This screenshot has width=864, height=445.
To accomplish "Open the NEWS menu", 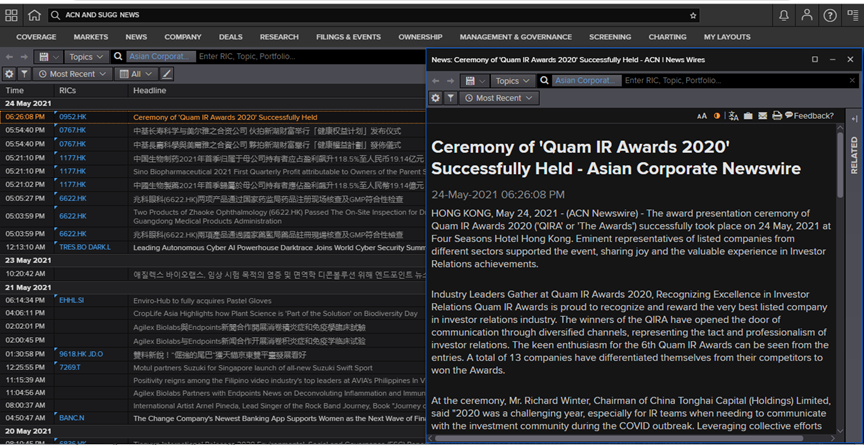I will click(x=136, y=37).
